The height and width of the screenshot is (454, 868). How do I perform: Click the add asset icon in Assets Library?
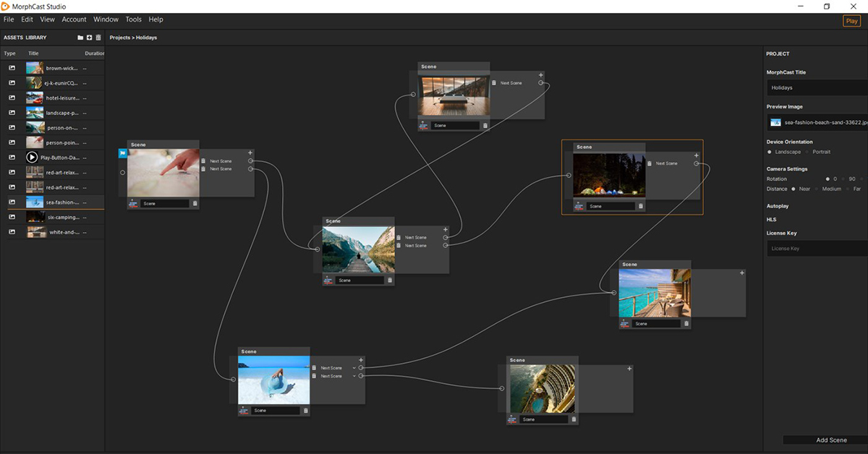pos(89,37)
